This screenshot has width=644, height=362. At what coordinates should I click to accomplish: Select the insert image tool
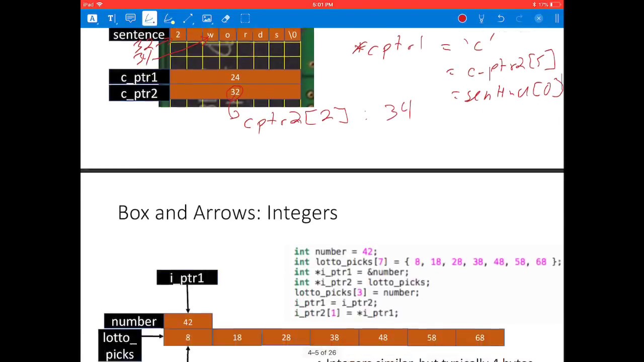coord(207,19)
